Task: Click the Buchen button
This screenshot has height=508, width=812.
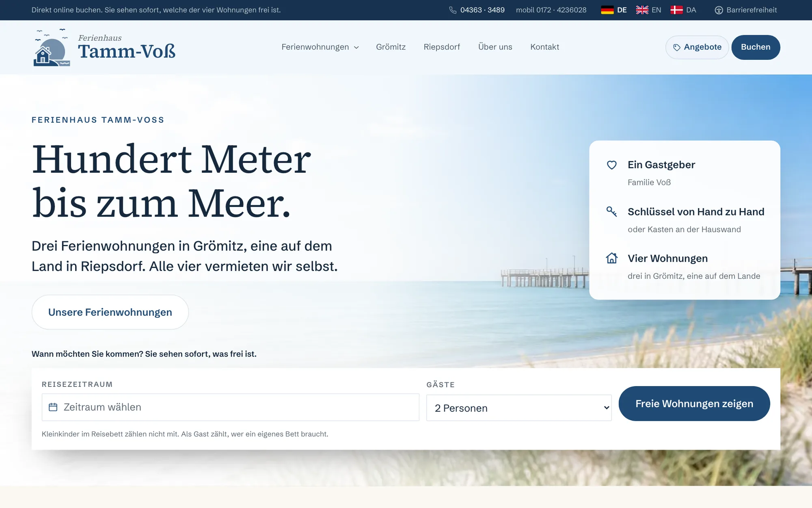Action: click(756, 47)
